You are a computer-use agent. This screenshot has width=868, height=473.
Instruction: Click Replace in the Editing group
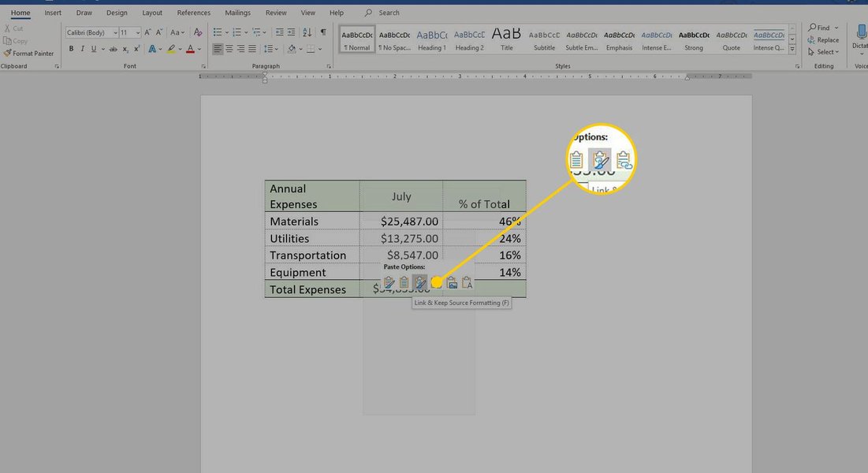pyautogui.click(x=823, y=40)
